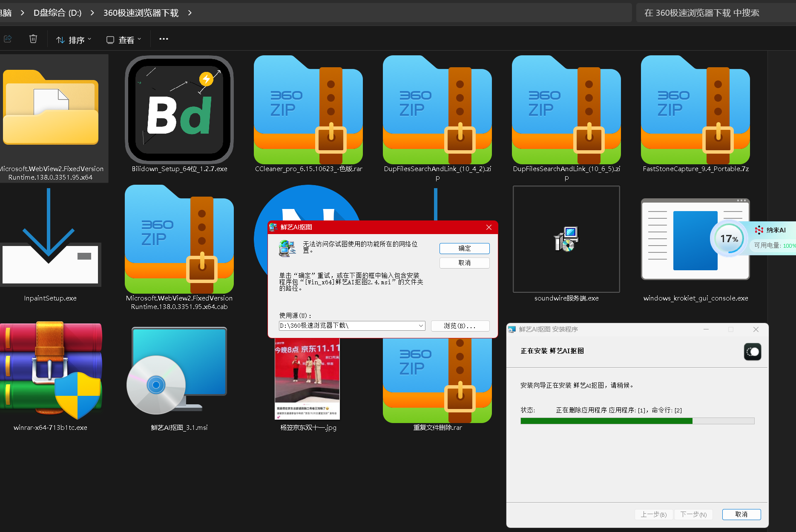Image resolution: width=796 pixels, height=532 pixels.
Task: Click the 17% circular usage indicator
Action: click(729, 239)
